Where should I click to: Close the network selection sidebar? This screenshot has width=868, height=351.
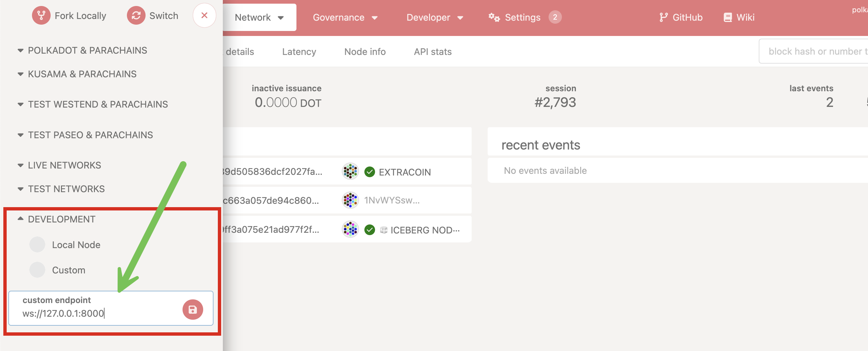204,15
